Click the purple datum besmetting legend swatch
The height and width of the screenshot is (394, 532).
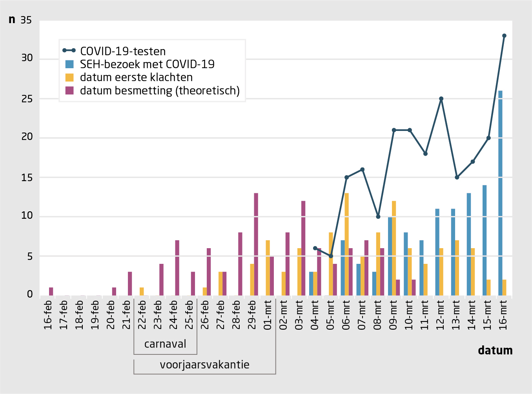click(69, 91)
